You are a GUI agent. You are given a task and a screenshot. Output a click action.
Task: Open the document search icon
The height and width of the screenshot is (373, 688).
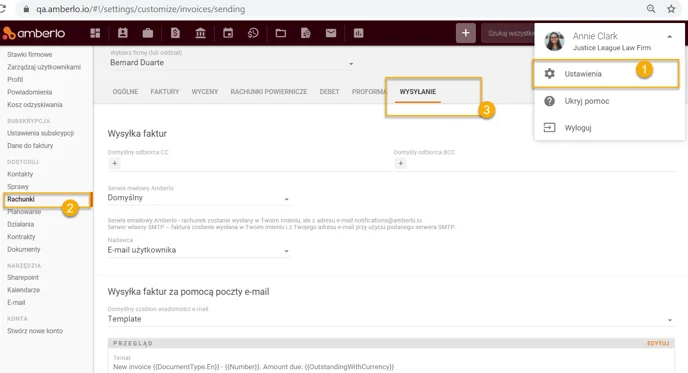(306, 33)
